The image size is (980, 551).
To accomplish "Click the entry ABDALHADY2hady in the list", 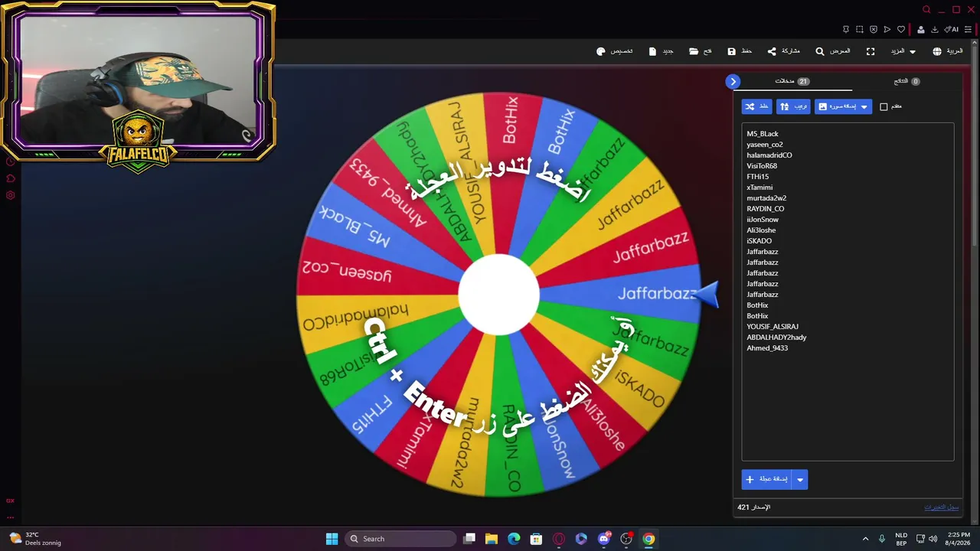I will pos(776,337).
